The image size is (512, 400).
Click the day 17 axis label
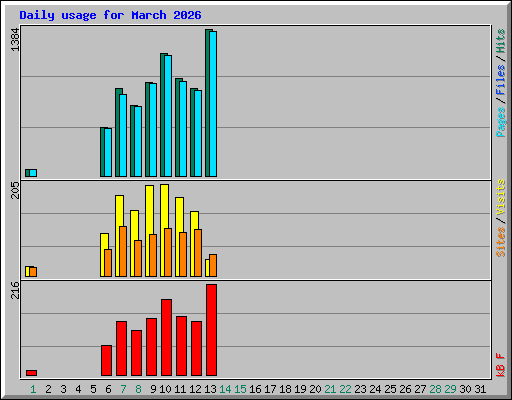(x=270, y=389)
